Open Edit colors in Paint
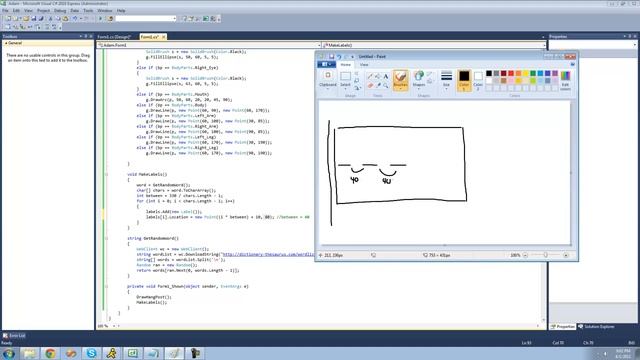 (565, 80)
